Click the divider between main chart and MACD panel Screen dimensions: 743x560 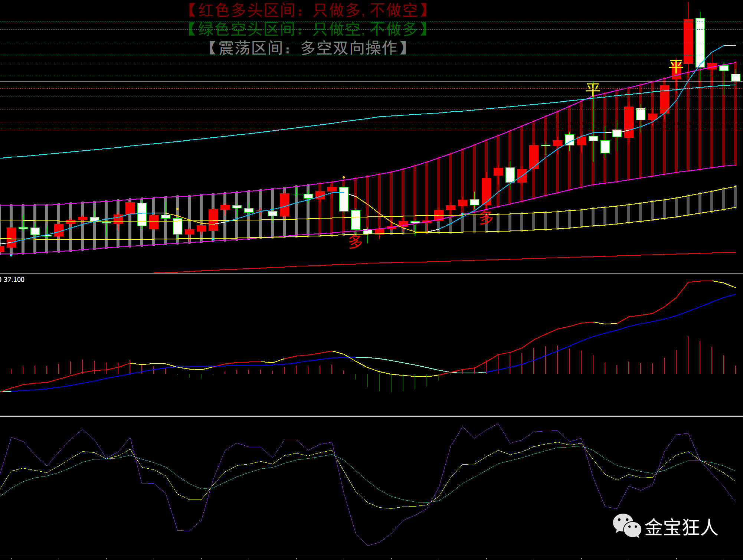click(x=371, y=273)
